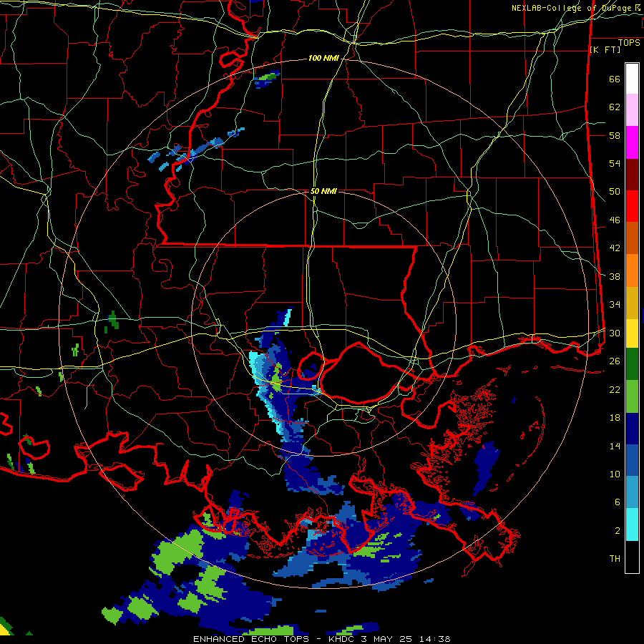Click the legend value 50
Screen dimensions: 644x644
tap(615, 191)
